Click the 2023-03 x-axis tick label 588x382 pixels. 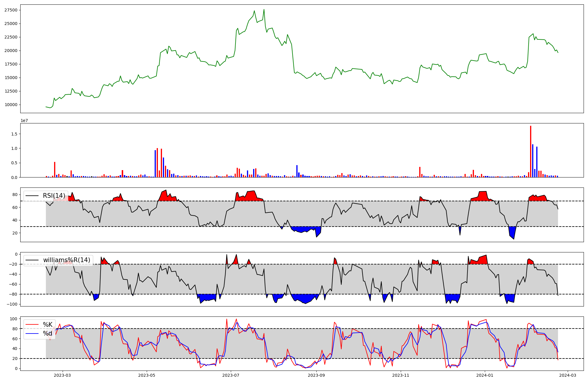(63, 375)
